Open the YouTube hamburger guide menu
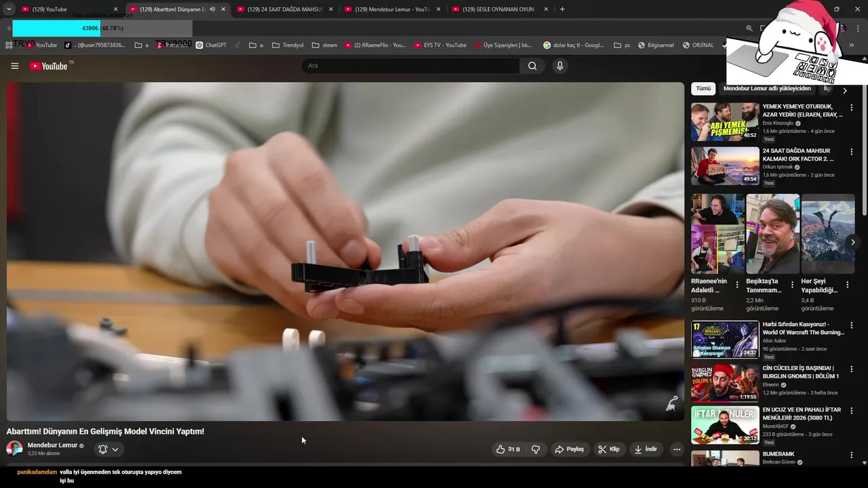This screenshot has width=868, height=488. [14, 66]
